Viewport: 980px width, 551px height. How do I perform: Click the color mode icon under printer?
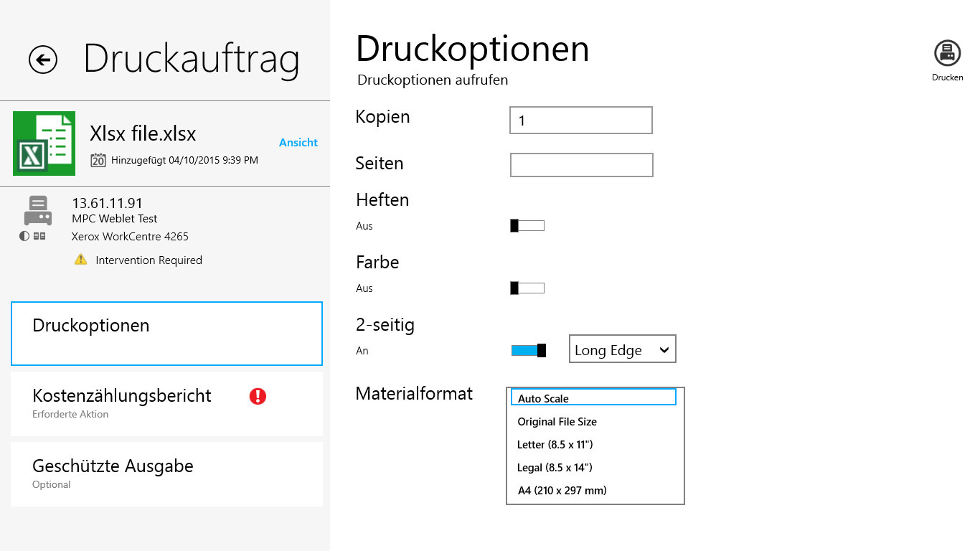coord(24,236)
